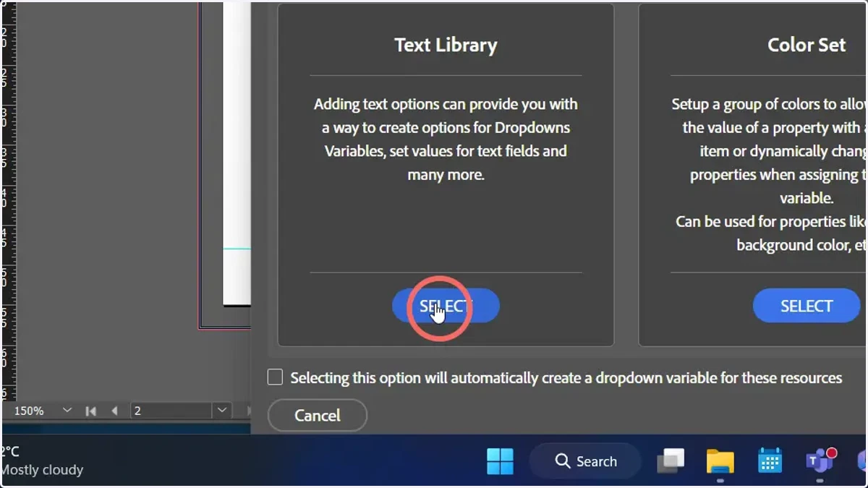Open File Explorer from the taskbar
Image resolution: width=868 pixels, height=488 pixels.
[720, 461]
